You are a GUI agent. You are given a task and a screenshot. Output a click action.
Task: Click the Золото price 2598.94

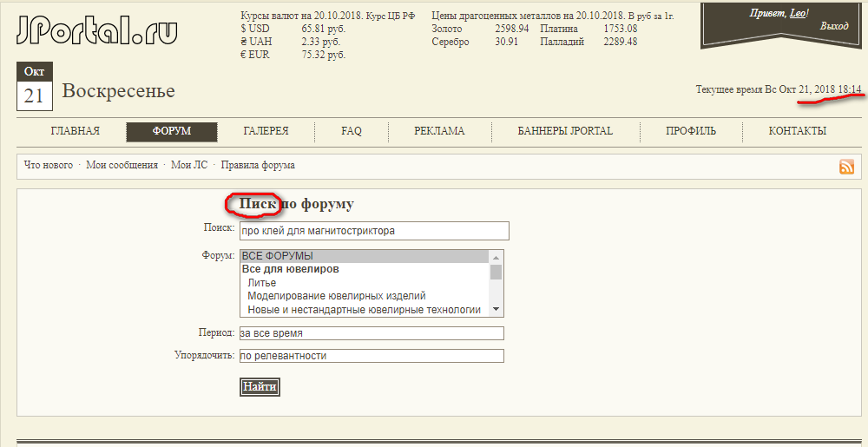[512, 29]
